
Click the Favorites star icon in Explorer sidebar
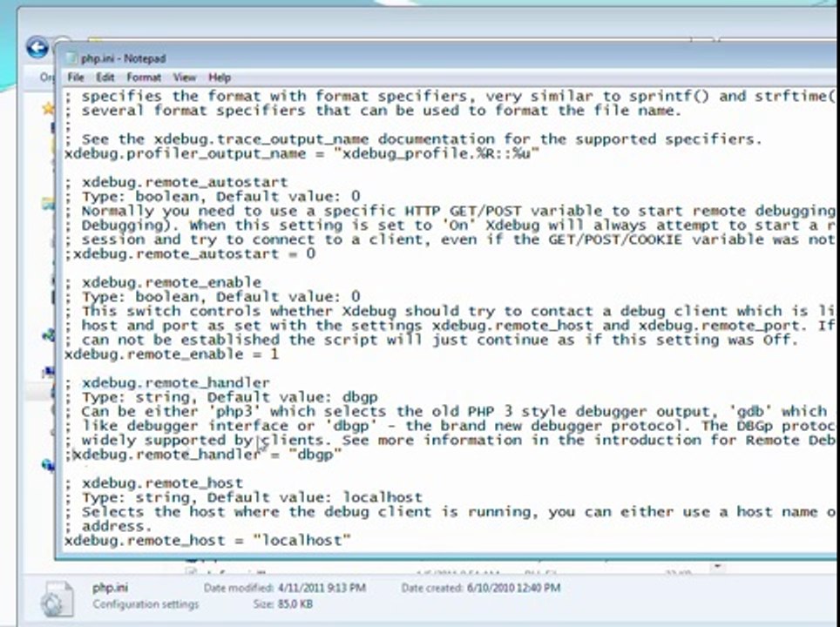[x=48, y=109]
